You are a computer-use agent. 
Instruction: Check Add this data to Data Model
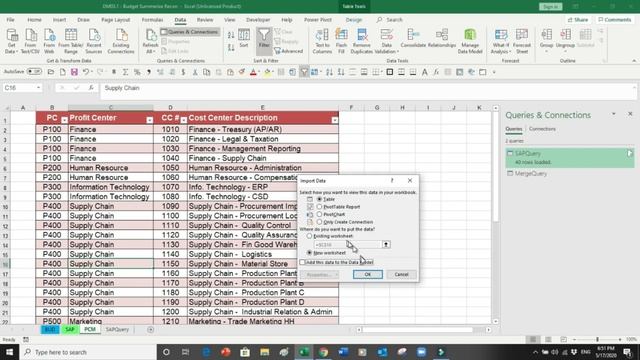point(302,262)
